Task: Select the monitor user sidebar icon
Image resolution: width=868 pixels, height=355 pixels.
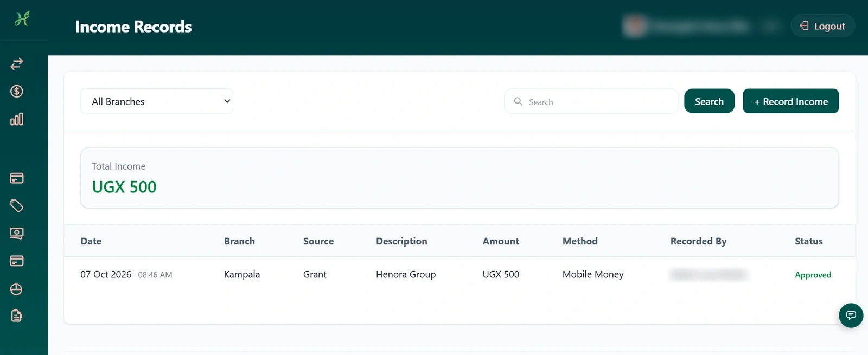Action: [x=16, y=234]
